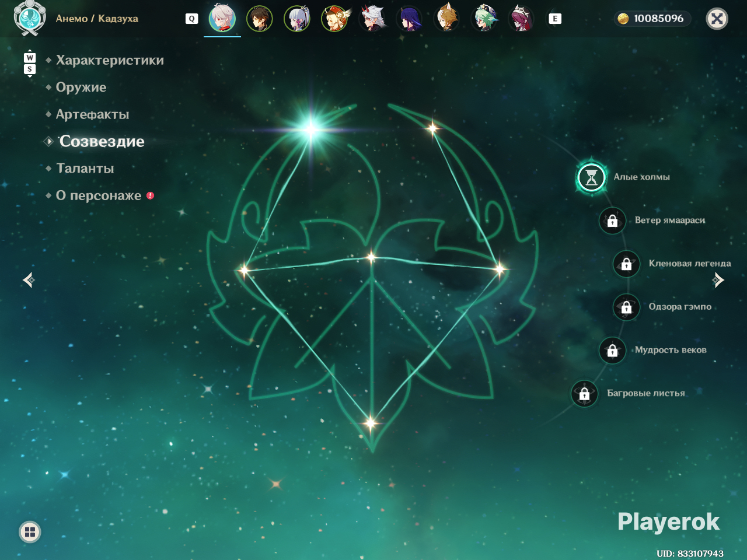Click the W/S navigation key indicator
This screenshot has height=560, width=747.
click(30, 64)
